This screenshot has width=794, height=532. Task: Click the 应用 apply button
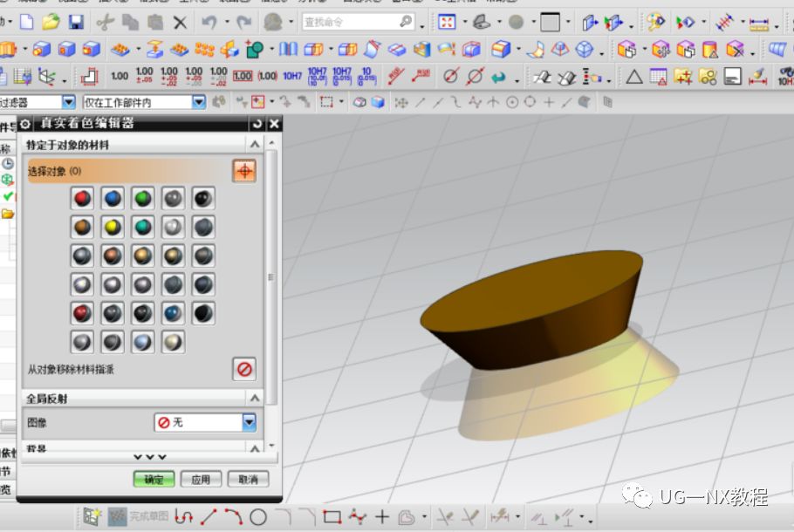201,479
